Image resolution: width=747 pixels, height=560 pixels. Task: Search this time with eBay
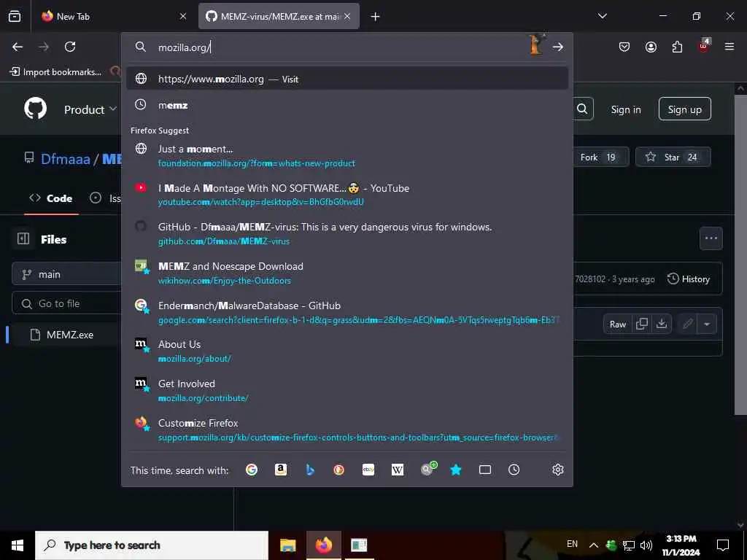click(368, 470)
